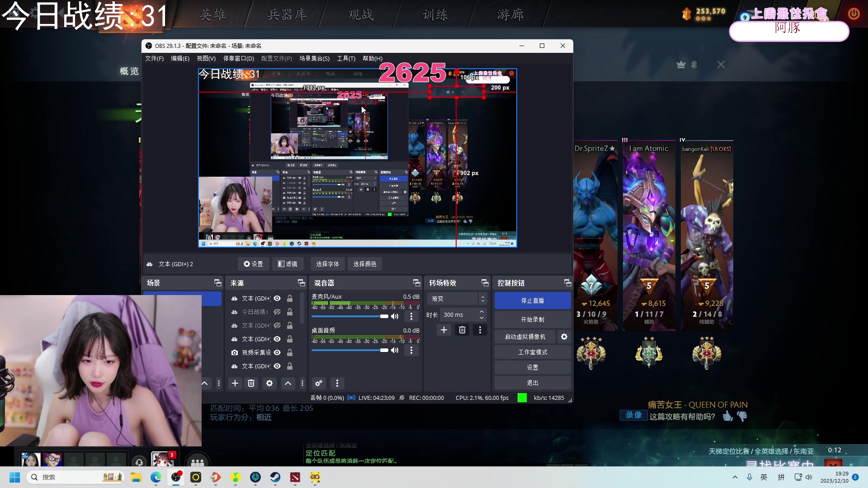The image size is (868, 488).
Task: Open the 渐变 transition dropdown
Action: point(458,299)
